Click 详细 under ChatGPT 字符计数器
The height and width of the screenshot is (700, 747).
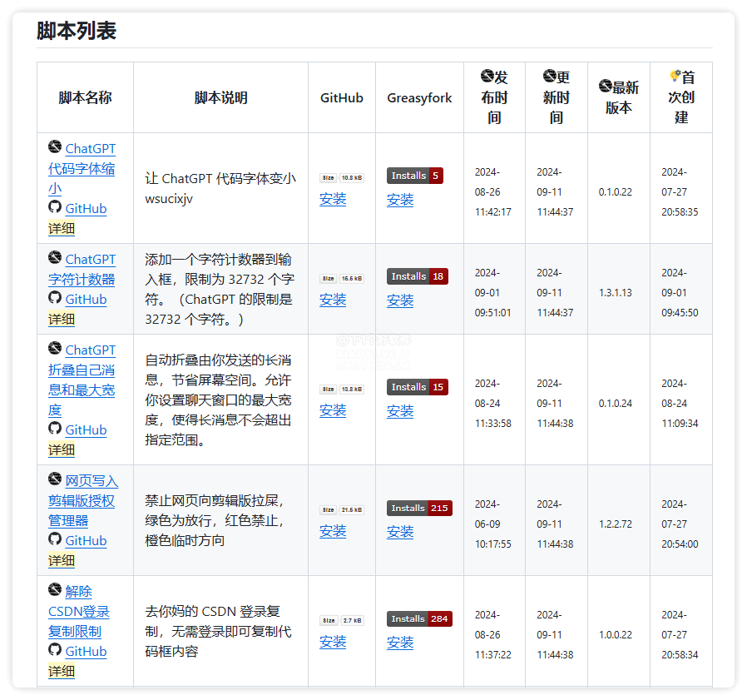pos(62,319)
